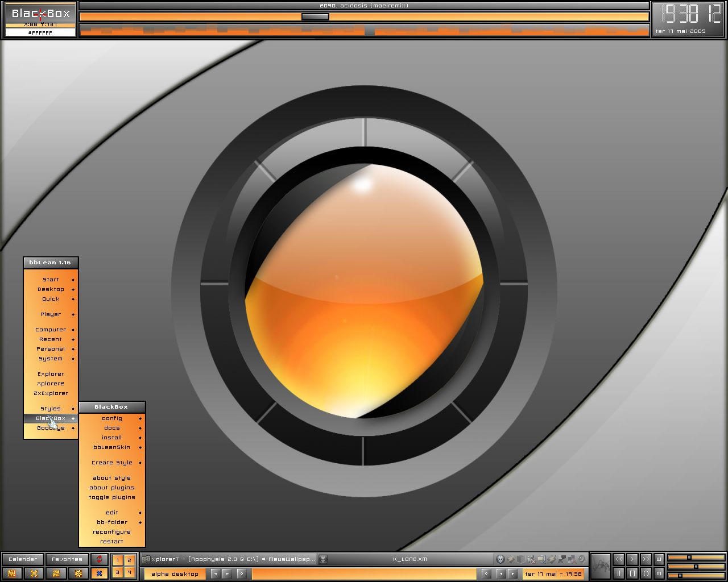728x582 pixels.
Task: Click the blue X icon on the orange button
Action: click(x=99, y=573)
